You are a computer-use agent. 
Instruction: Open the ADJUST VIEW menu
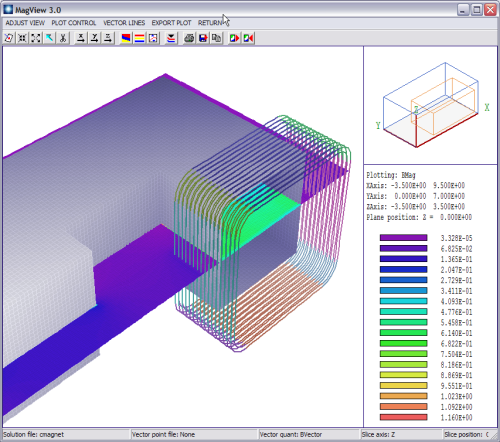coord(25,23)
